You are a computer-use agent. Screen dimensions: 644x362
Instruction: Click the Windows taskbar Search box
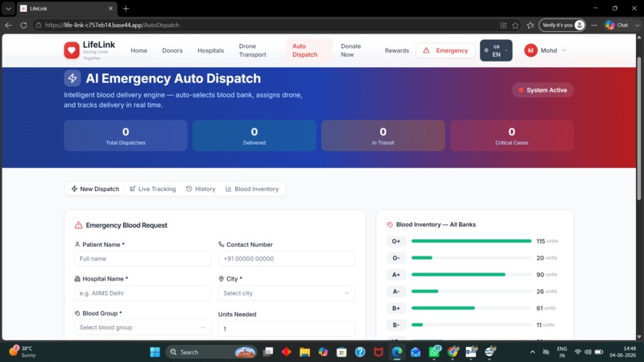[212, 352]
